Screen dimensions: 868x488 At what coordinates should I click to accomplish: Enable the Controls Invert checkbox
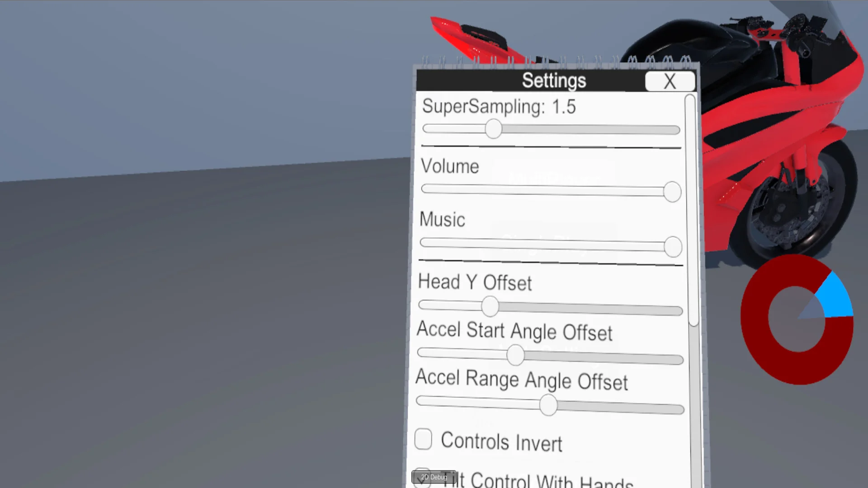point(423,439)
